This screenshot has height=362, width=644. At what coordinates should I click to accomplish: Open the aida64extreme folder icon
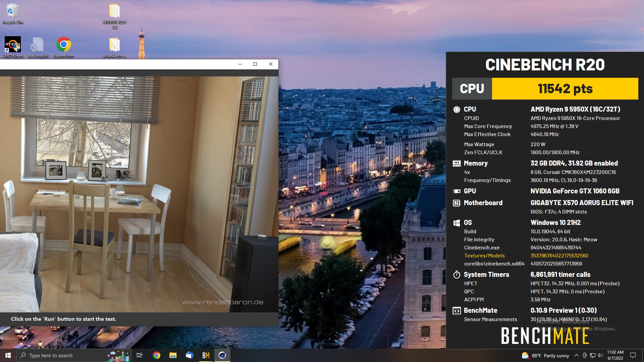(114, 47)
